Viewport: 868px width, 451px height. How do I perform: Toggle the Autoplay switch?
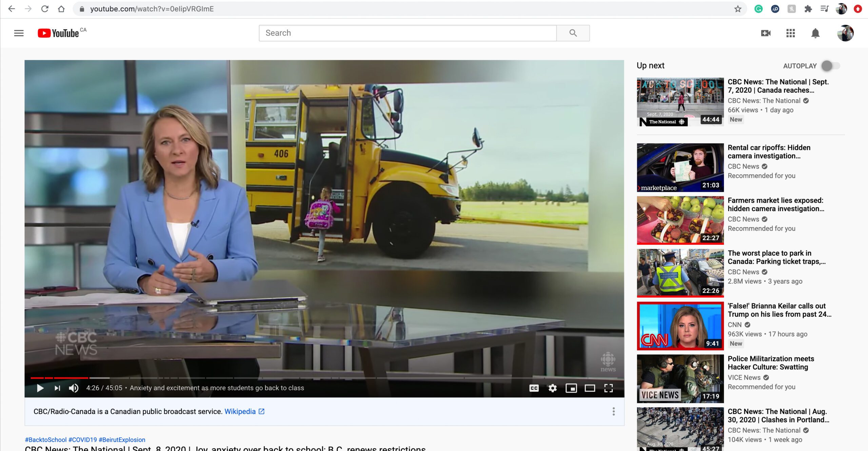pyautogui.click(x=830, y=66)
